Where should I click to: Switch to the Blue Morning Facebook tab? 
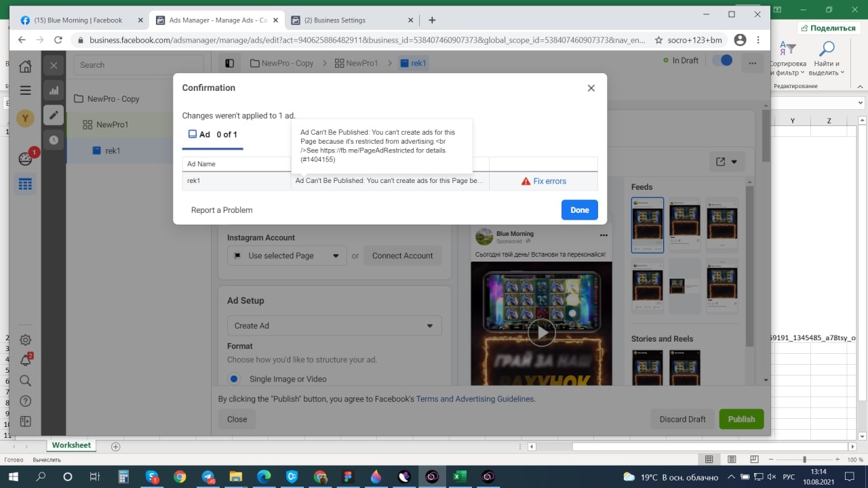[x=80, y=20]
